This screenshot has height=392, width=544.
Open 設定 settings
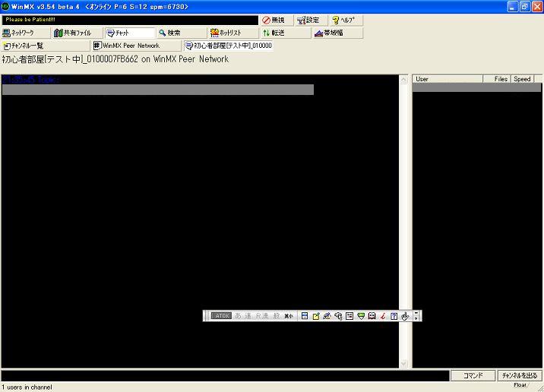[311, 21]
